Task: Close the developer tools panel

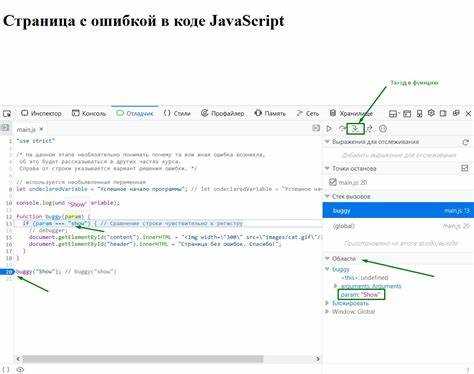Action: pos(468,114)
